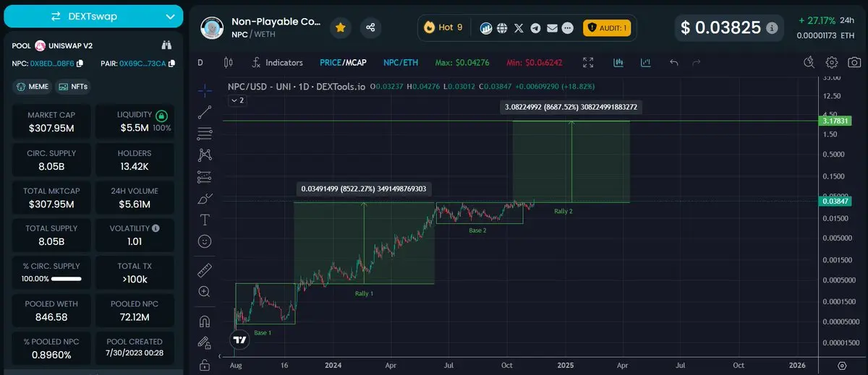Open chart time axis settings gear
This screenshot has height=375, width=868.
[842, 366]
